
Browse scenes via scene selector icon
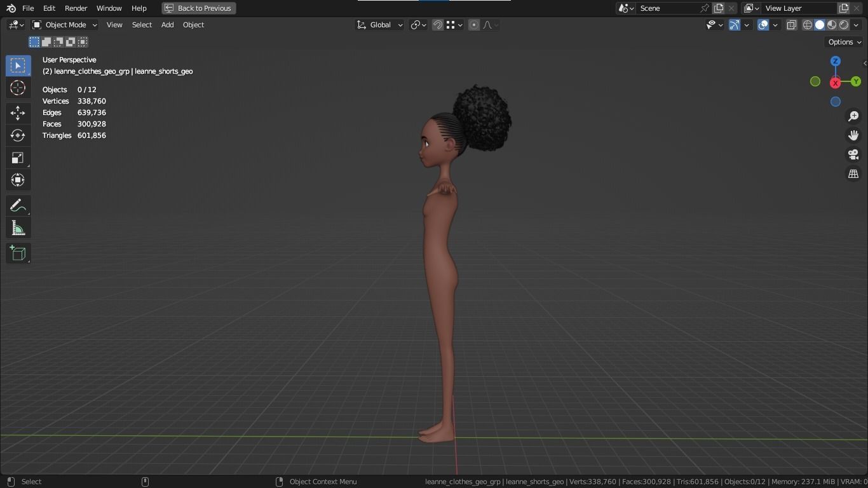(x=627, y=8)
